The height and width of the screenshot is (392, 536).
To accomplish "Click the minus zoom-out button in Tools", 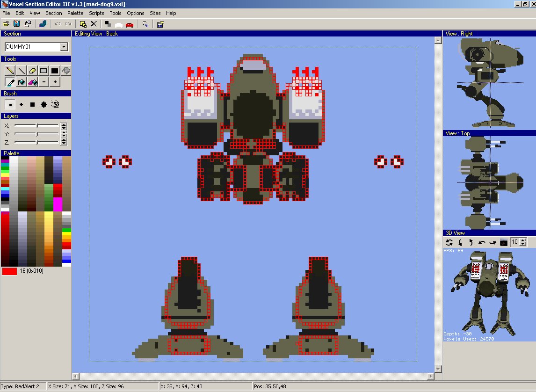I will pos(43,81).
